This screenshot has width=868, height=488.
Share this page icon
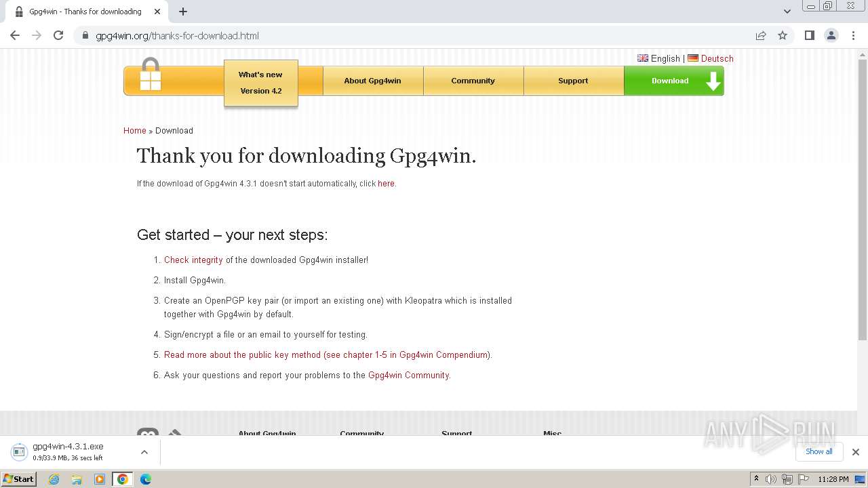tap(761, 35)
